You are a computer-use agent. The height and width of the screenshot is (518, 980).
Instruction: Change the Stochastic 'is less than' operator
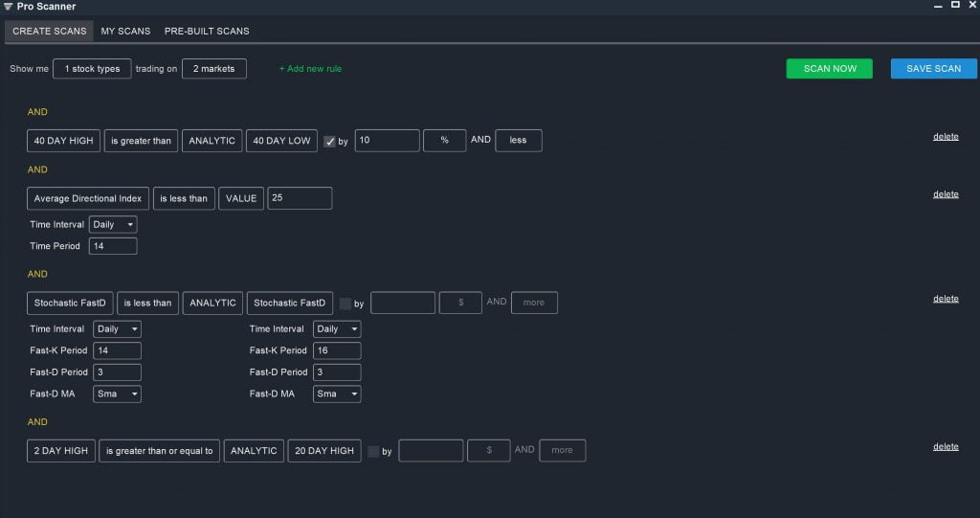tap(147, 303)
